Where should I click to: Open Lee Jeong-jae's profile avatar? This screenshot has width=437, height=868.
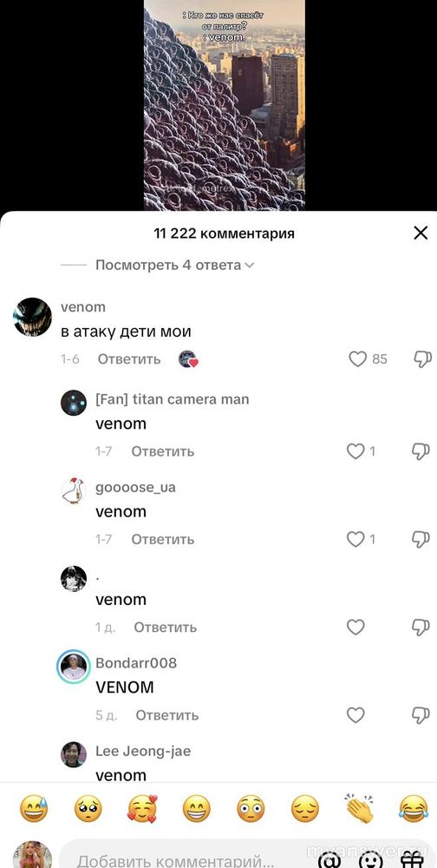coord(74,754)
